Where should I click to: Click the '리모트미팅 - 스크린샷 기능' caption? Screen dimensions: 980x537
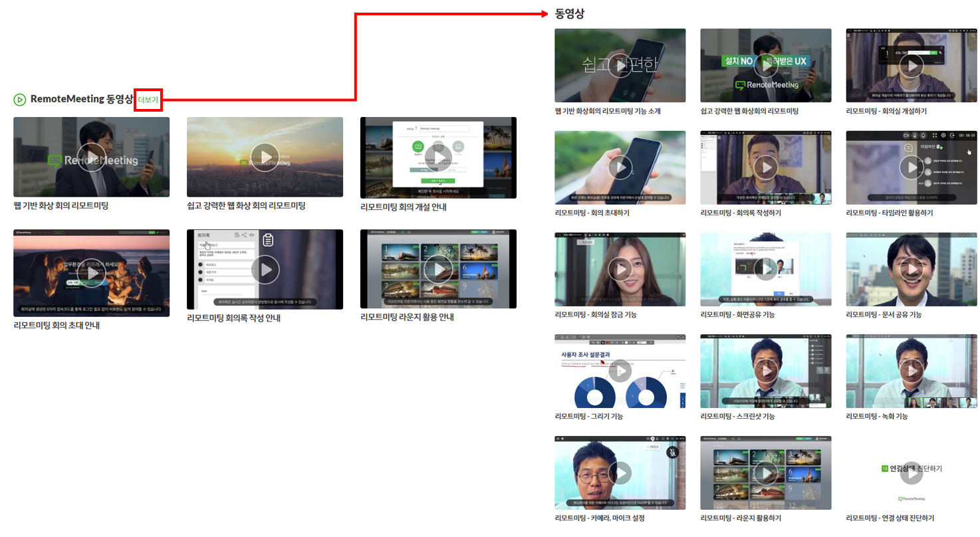(738, 416)
